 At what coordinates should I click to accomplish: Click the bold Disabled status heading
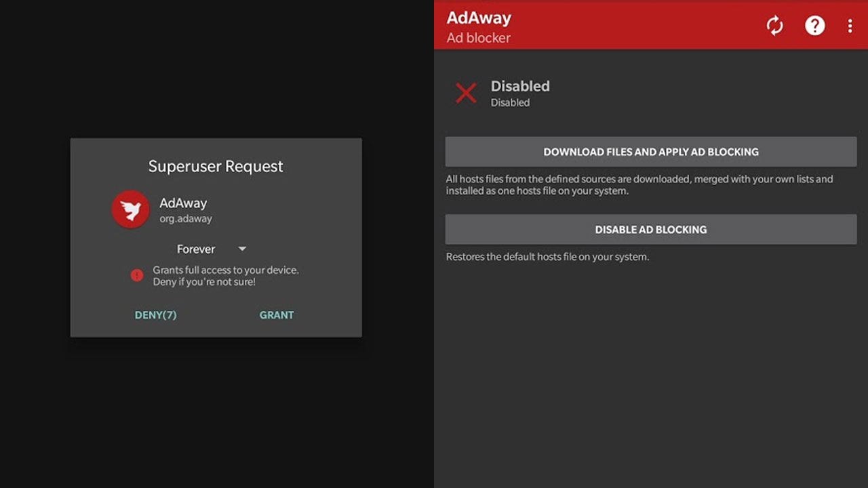pos(520,86)
